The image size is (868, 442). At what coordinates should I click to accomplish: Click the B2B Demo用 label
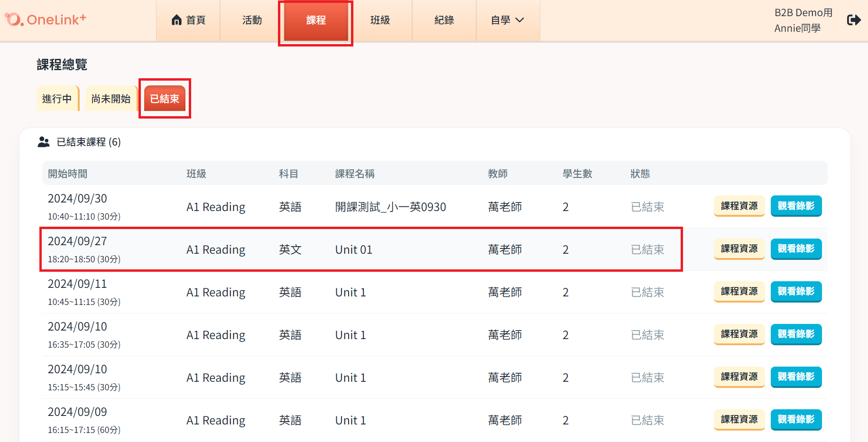[803, 13]
